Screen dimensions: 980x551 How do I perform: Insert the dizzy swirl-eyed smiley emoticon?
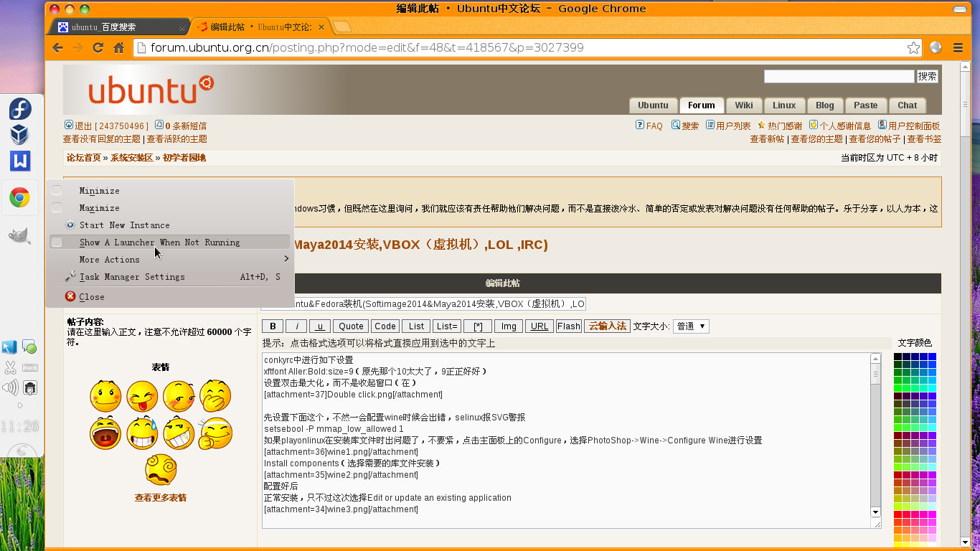pos(161,470)
